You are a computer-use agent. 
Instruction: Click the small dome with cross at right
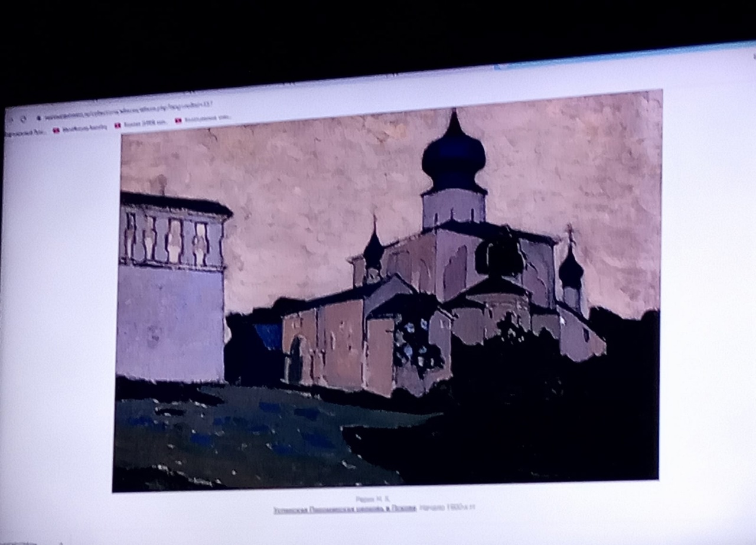[571, 269]
